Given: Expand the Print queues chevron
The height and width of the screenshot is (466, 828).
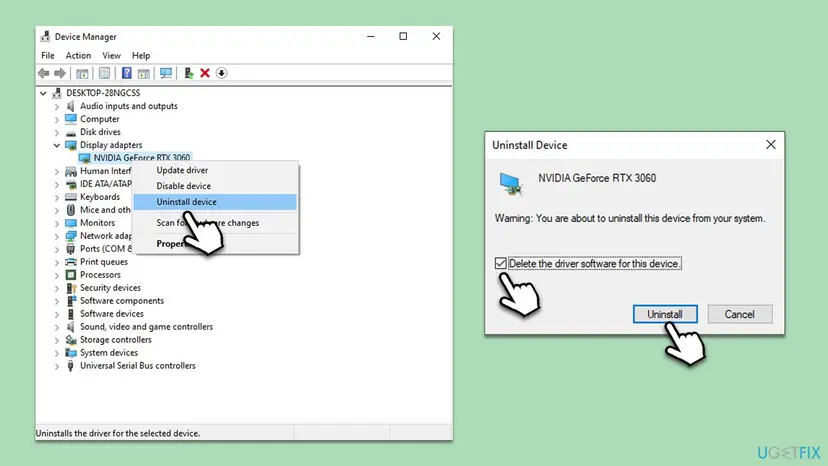Looking at the screenshot, I should pos(57,262).
